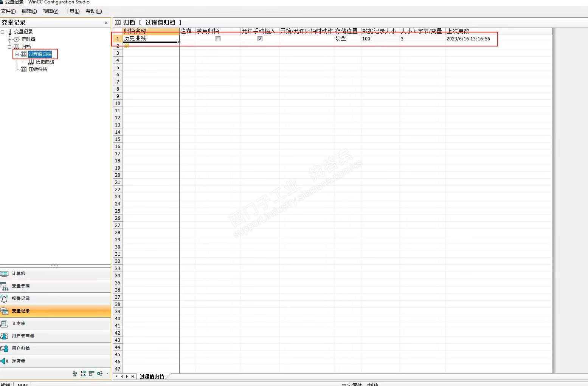Click the NUM indicator in the status bar

pyautogui.click(x=23, y=384)
